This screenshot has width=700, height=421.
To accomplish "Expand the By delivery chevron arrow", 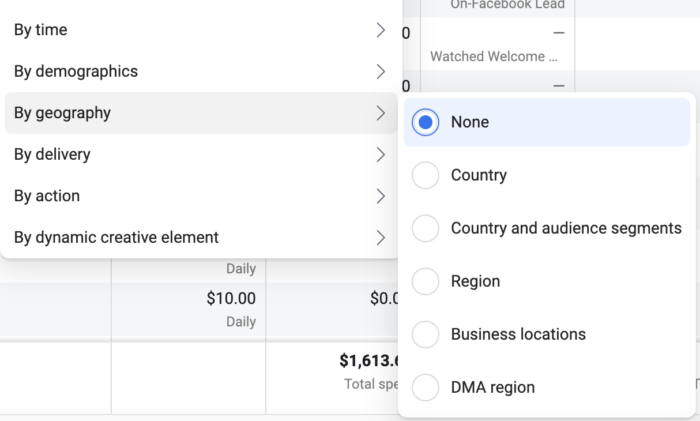I will pyautogui.click(x=380, y=154).
